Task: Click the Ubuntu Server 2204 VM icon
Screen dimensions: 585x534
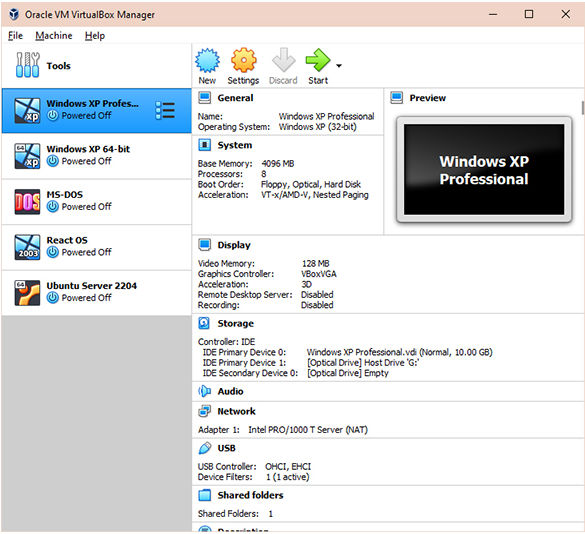Action: pos(27,293)
